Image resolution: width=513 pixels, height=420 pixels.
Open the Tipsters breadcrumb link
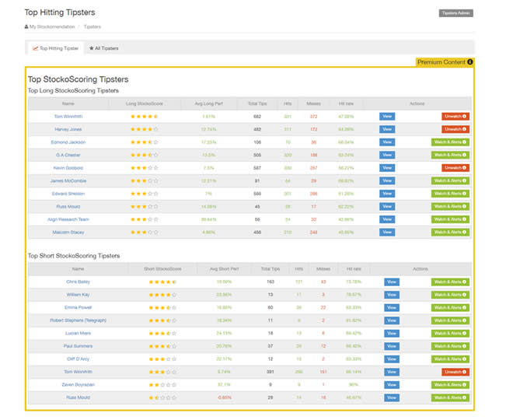[x=92, y=26]
